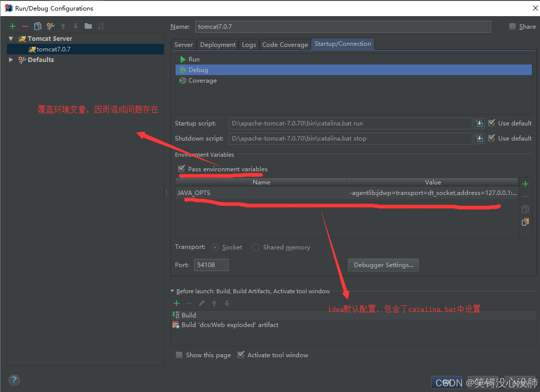The width and height of the screenshot is (540, 392).
Task: Copy environment variables icon beside table
Action: point(525,209)
